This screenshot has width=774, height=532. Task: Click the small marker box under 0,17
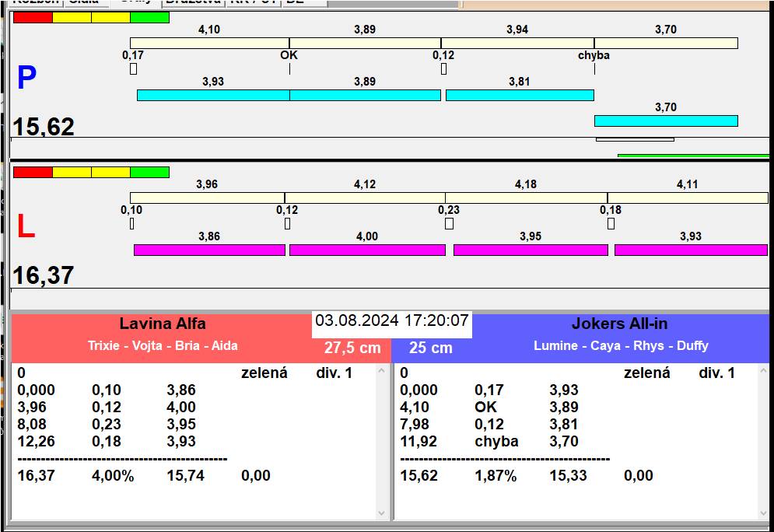click(x=133, y=68)
